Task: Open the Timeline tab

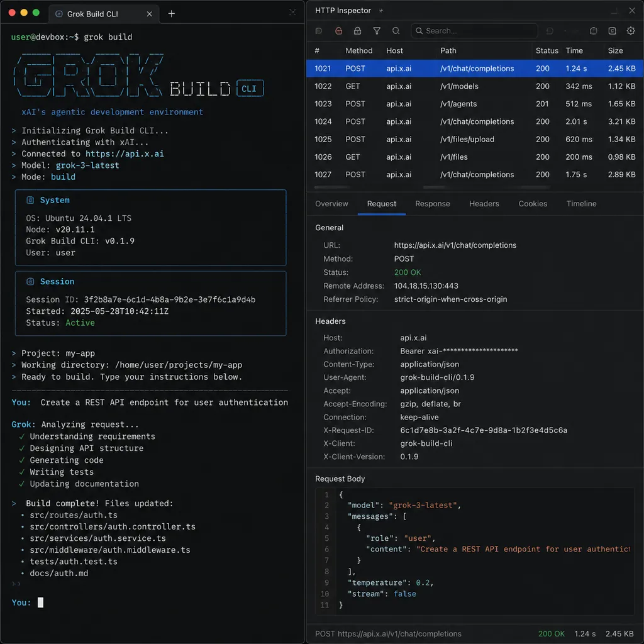Action: click(x=581, y=204)
